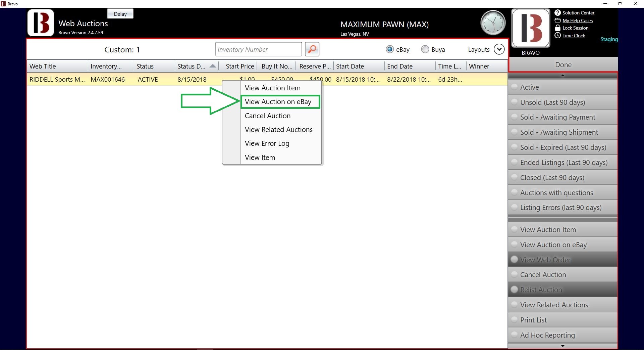
Task: Click the ACTIVE status cell
Action: (148, 80)
